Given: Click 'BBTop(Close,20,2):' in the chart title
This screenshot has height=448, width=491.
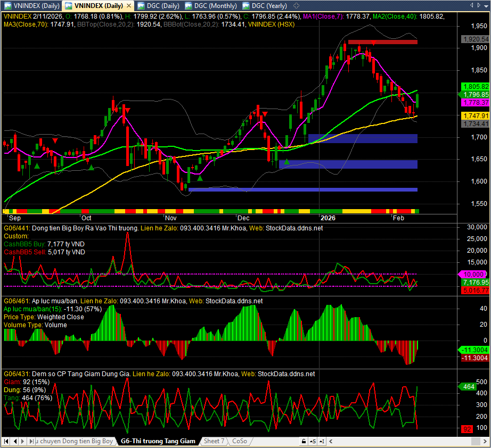Looking at the screenshot, I should (106, 24).
